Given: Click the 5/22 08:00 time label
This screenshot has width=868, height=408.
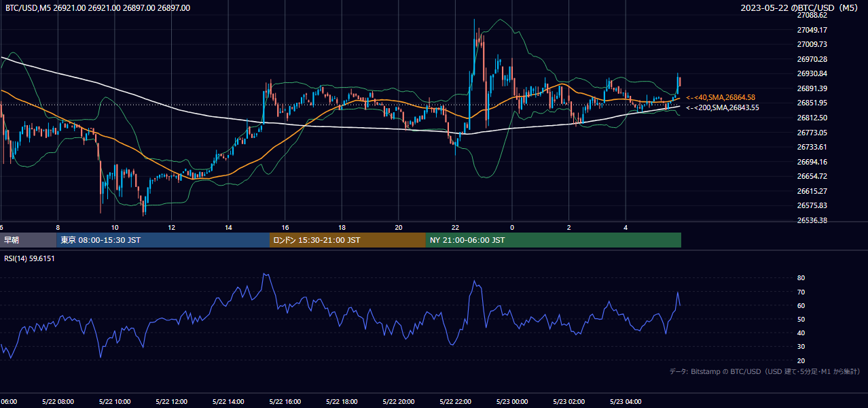Looking at the screenshot, I should 58,401.
